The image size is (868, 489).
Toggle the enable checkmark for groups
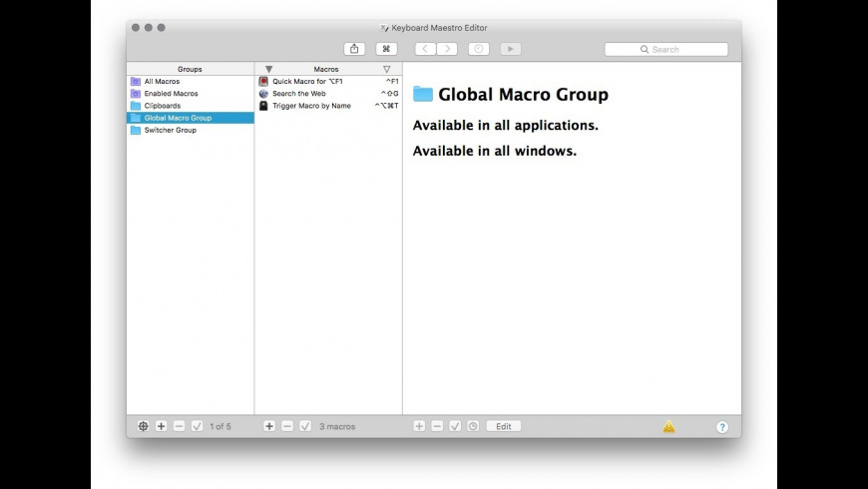point(198,426)
